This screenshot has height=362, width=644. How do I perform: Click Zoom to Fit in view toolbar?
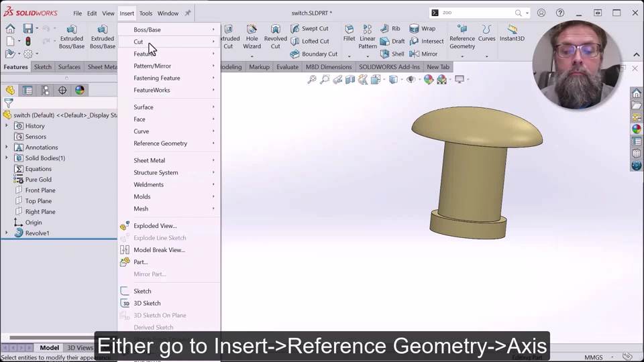click(312, 79)
